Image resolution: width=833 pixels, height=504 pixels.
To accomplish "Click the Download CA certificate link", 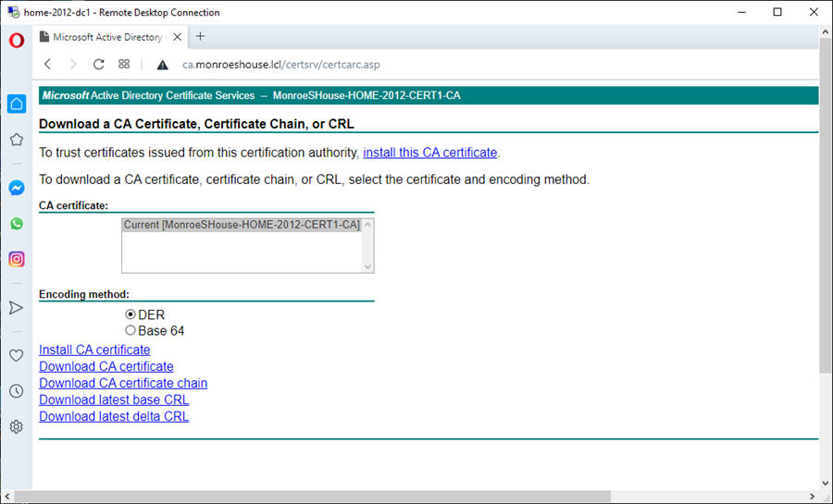I will [106, 366].
